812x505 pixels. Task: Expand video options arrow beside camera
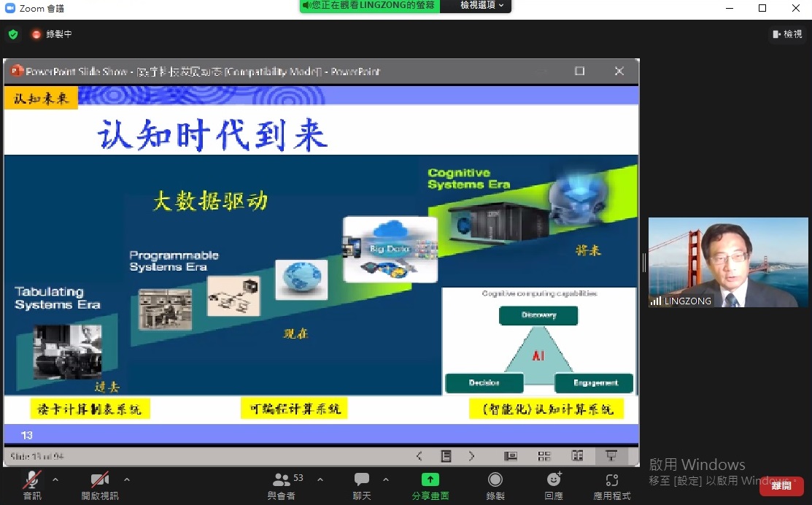[127, 479]
